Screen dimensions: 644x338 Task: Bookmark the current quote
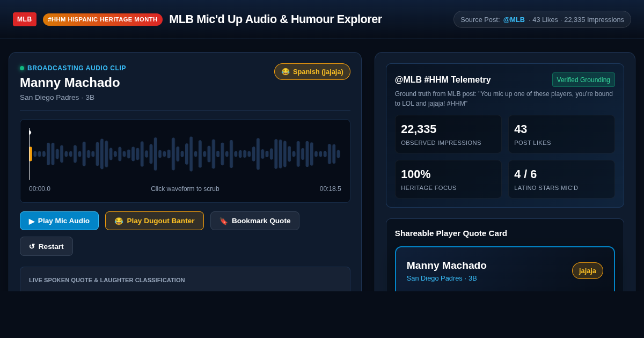pos(255,221)
